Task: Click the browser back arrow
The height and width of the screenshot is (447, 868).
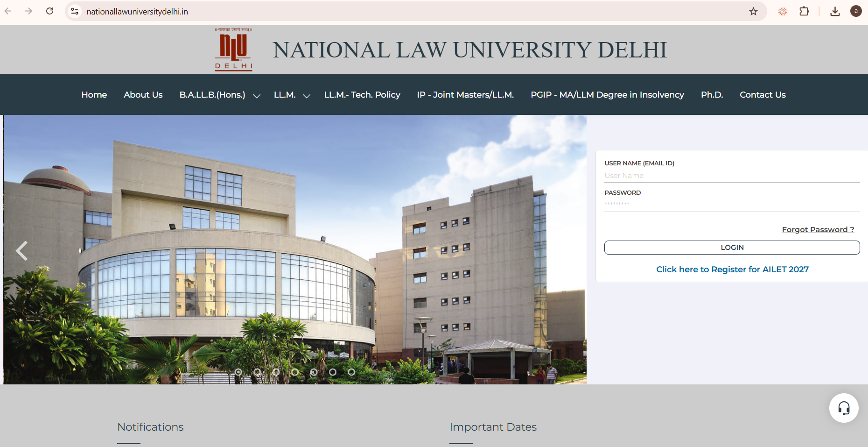Action: [8, 11]
